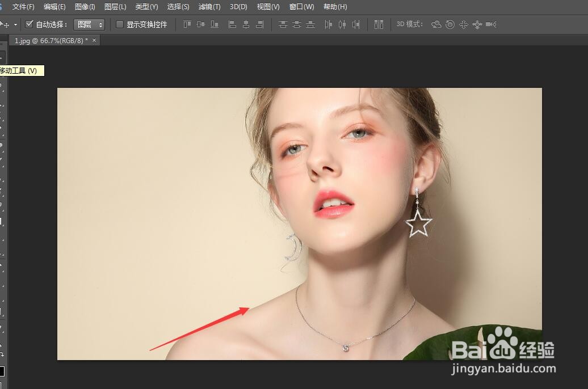
Task: Select the 3D scale camera mode icon
Action: tap(491, 24)
